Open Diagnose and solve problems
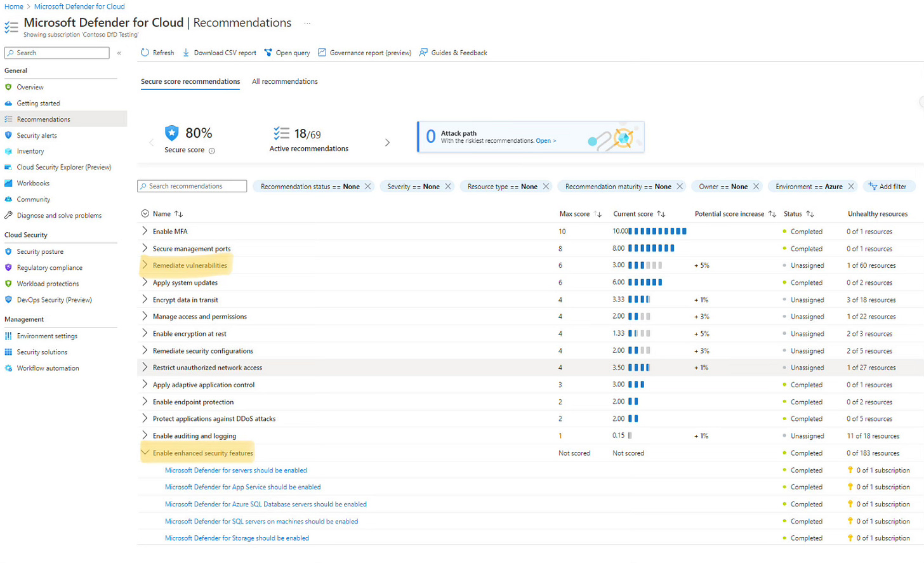The height and width of the screenshot is (563, 924). click(x=59, y=215)
